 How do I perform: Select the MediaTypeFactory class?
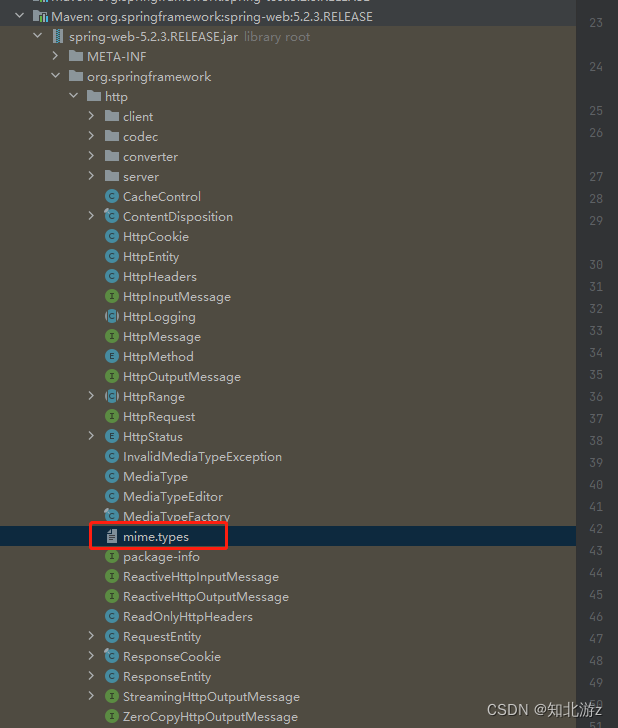pos(176,516)
